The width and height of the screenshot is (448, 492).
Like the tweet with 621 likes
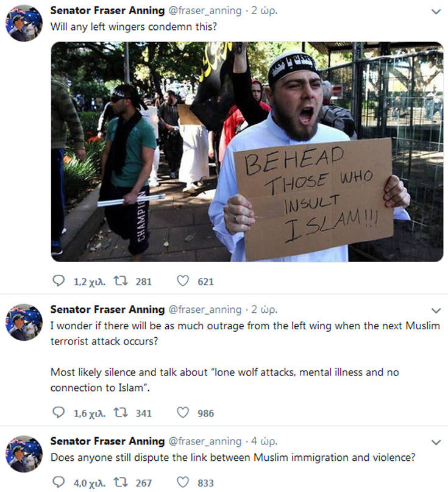[x=182, y=281]
